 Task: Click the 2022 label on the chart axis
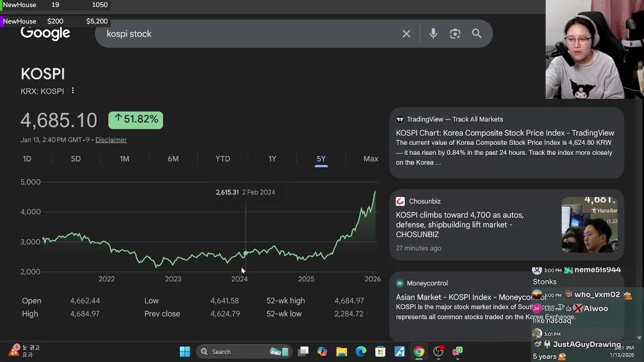click(107, 279)
